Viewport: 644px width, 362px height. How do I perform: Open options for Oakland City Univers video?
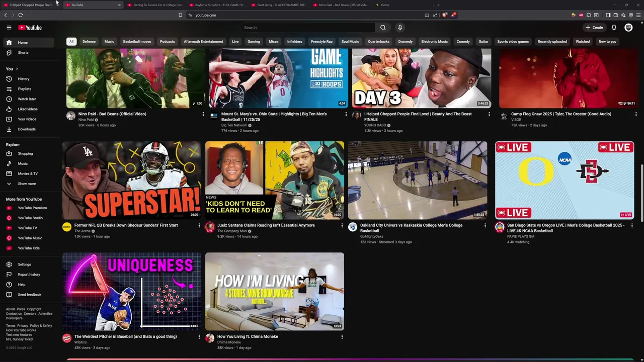click(x=485, y=225)
